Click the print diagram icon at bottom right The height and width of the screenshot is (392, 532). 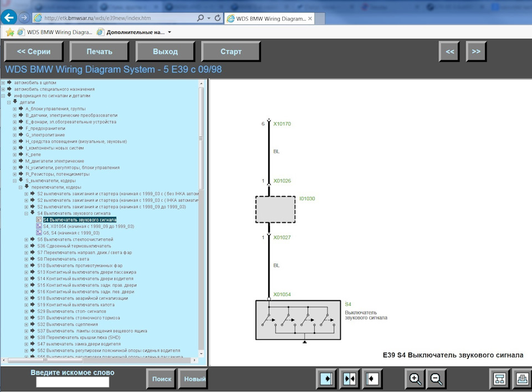pyautogui.click(x=522, y=379)
